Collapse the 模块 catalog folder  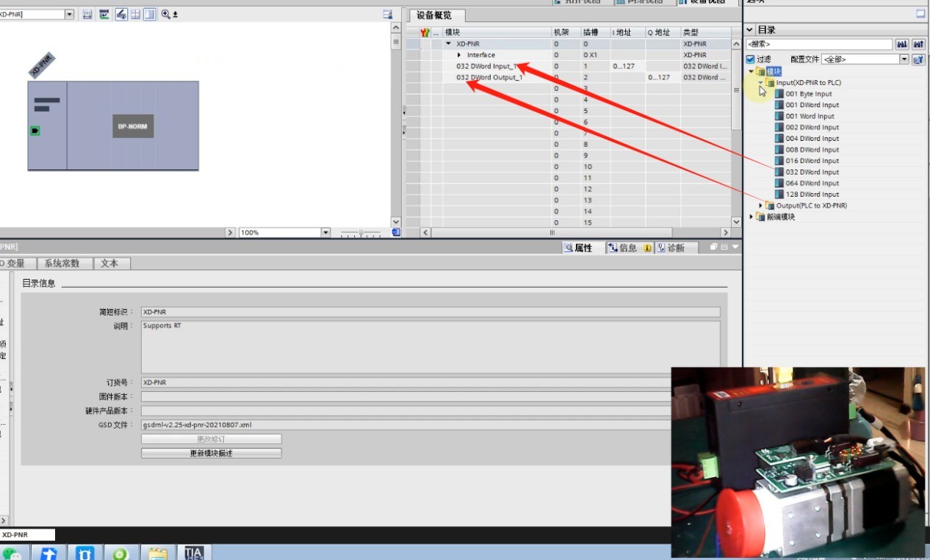751,71
